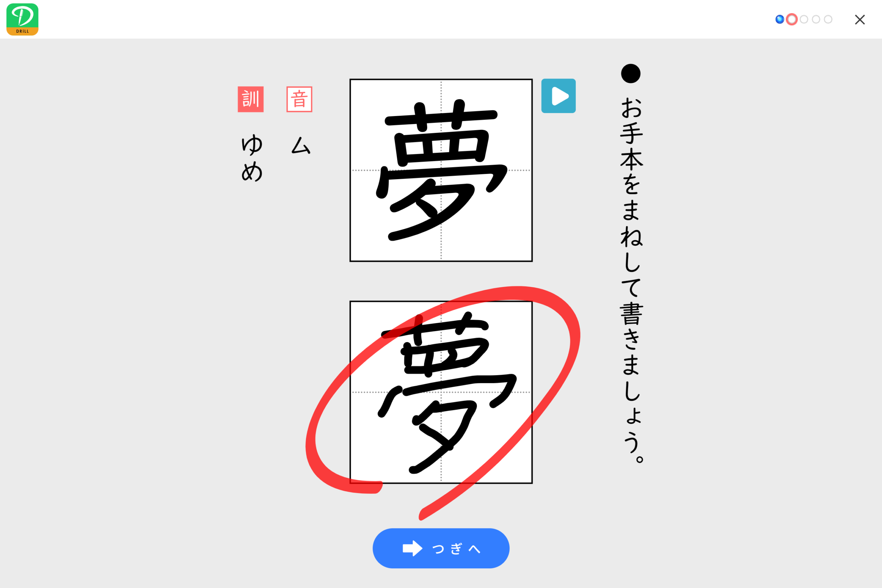Click the model 夢 kanji box

tap(441, 170)
